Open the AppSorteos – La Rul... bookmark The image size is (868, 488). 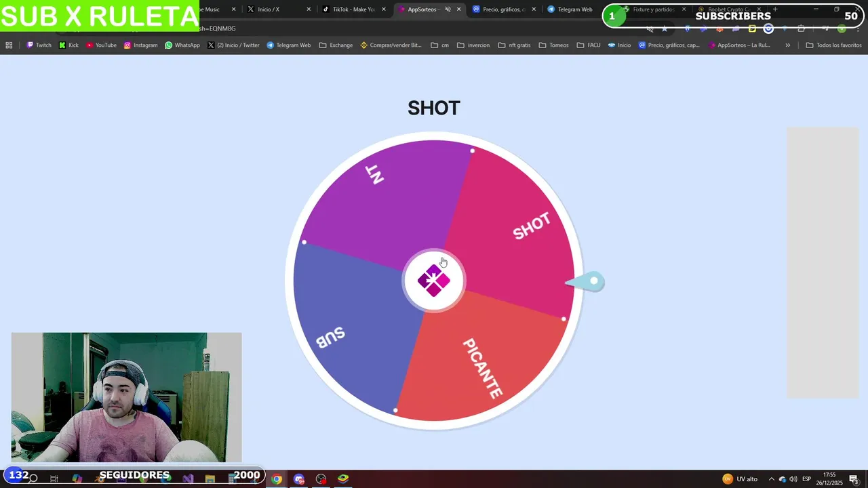[x=739, y=45]
